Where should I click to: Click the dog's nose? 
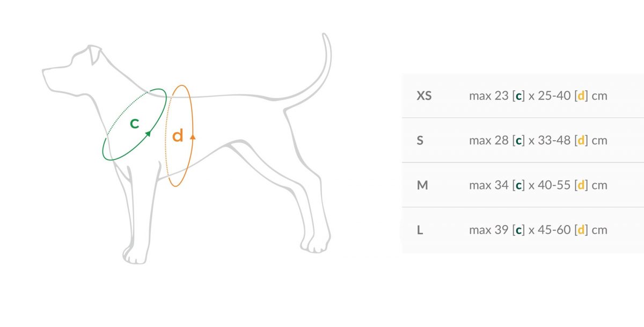[x=45, y=71]
